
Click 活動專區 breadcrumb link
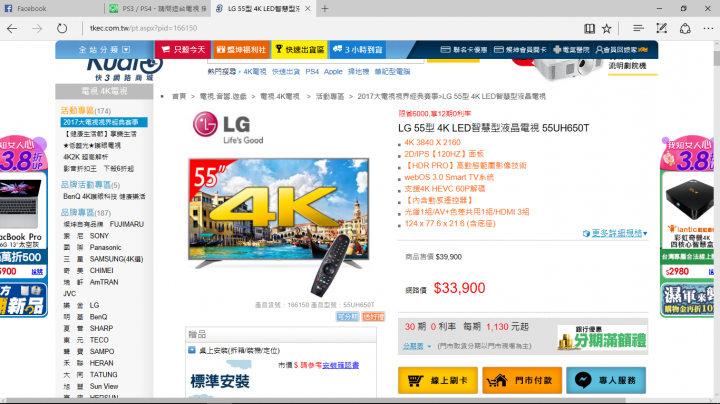(x=330, y=96)
